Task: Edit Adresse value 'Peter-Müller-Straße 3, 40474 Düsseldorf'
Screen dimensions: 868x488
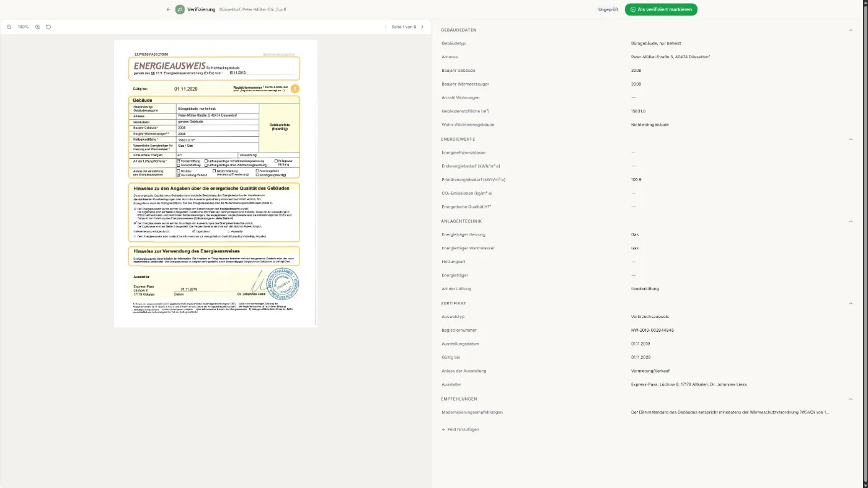Action: tap(670, 57)
